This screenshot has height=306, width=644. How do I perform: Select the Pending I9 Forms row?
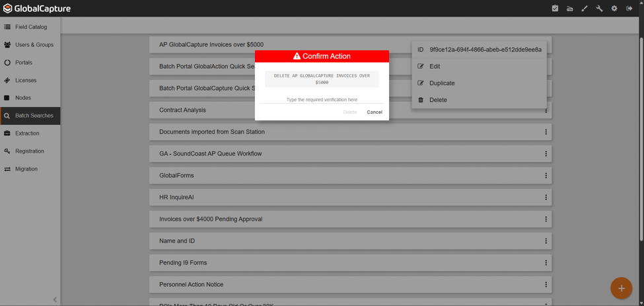point(350,262)
